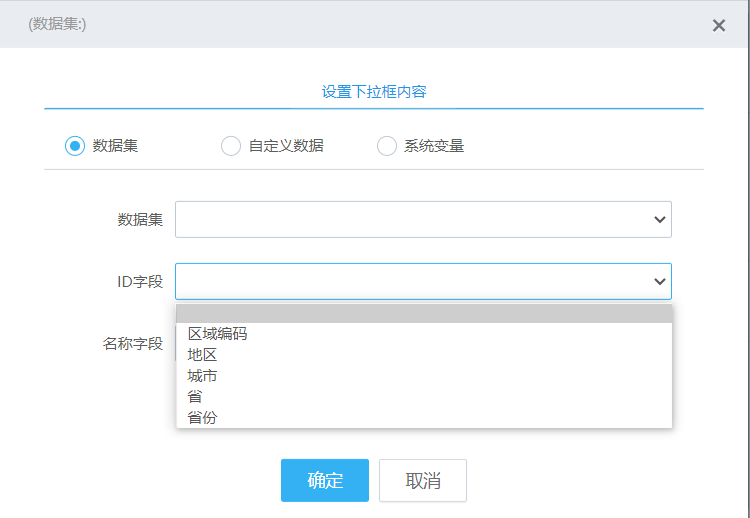750x518 pixels.
Task: Select the 数据集 radio button
Action: [x=75, y=146]
